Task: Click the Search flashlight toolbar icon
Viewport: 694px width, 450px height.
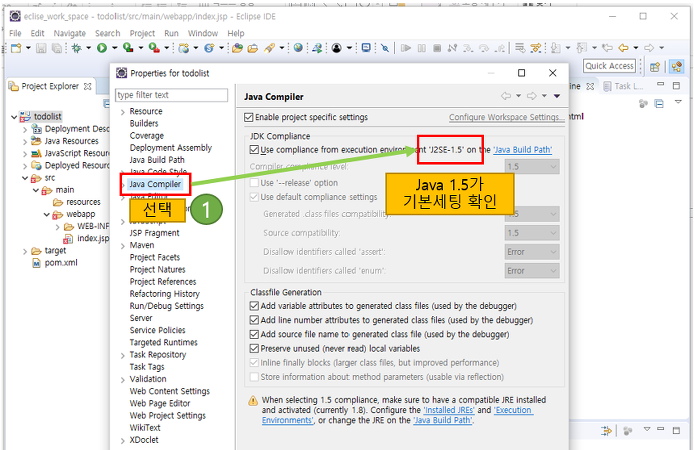Action: pos(270,48)
